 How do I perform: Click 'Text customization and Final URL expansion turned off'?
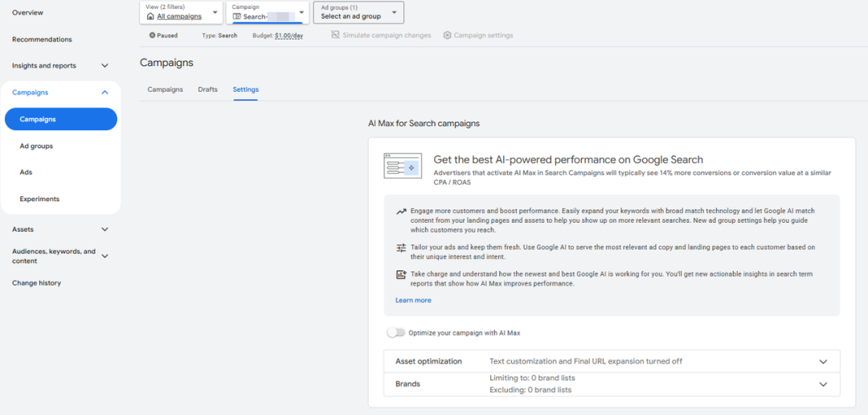[x=586, y=361]
